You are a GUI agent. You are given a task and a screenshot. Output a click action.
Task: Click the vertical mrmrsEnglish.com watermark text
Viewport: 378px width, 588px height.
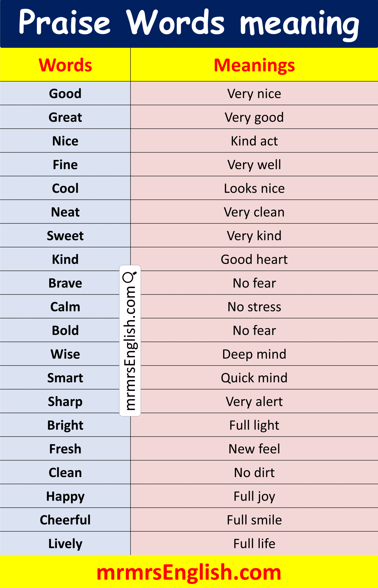point(130,349)
